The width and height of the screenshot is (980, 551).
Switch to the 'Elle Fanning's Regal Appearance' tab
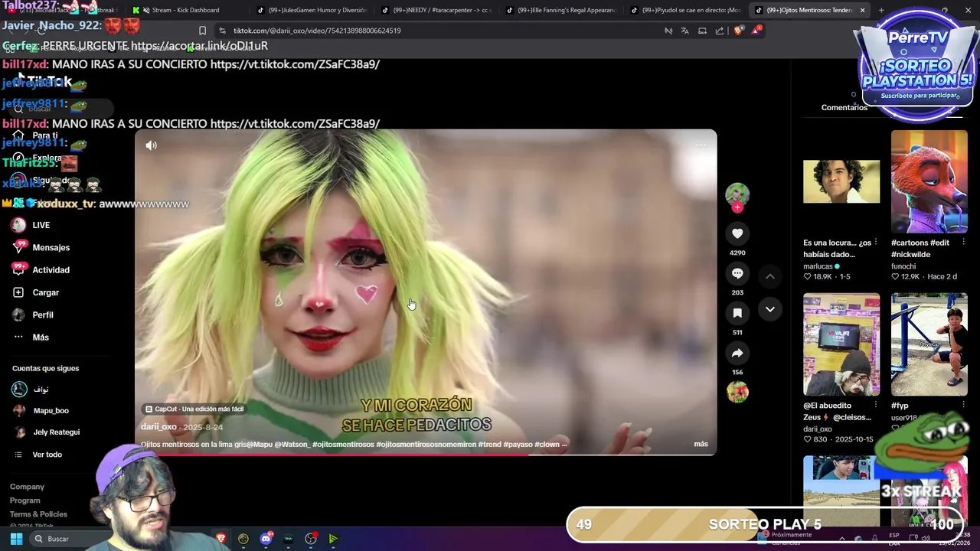(560, 10)
